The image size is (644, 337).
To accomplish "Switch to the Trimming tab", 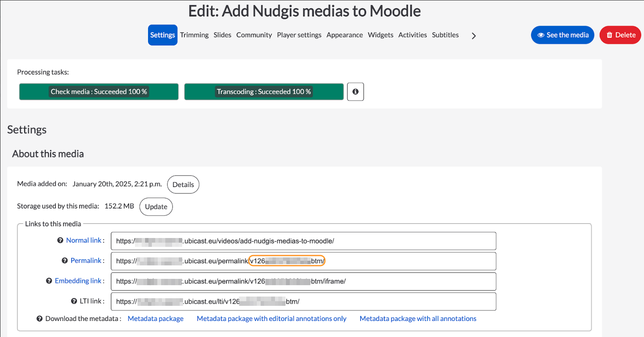I will tap(194, 35).
